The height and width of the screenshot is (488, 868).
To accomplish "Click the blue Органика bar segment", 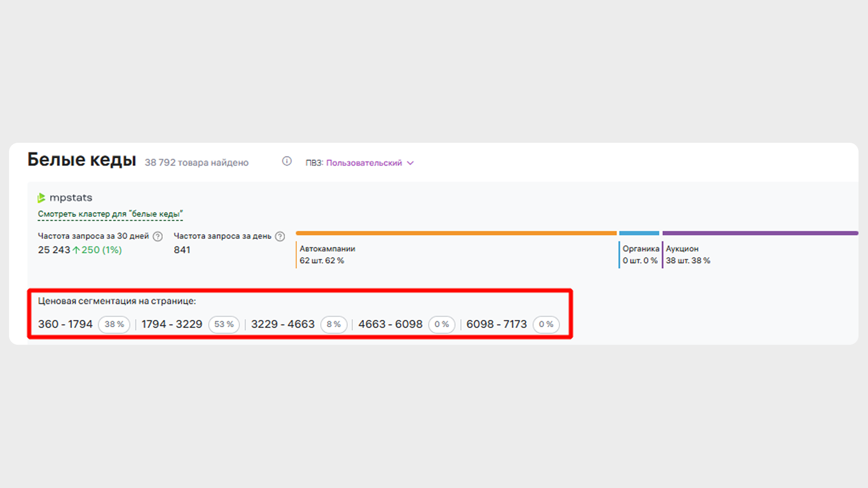I will coord(639,233).
